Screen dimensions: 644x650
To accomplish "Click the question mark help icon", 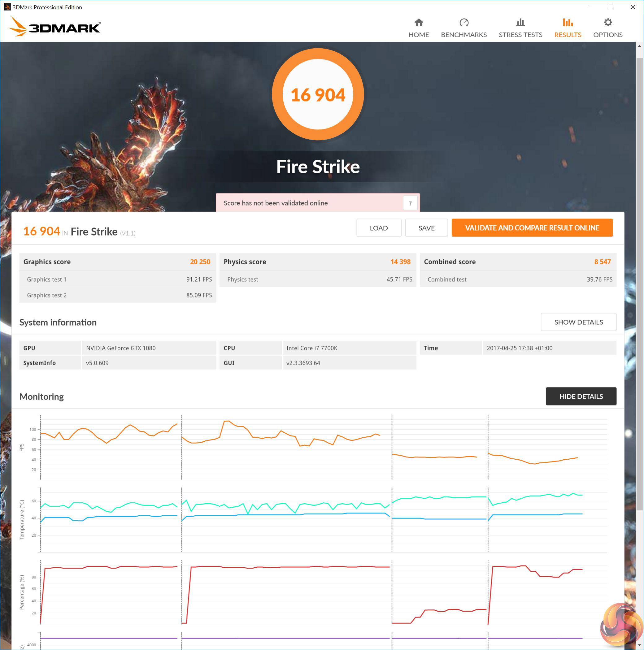I will point(410,203).
